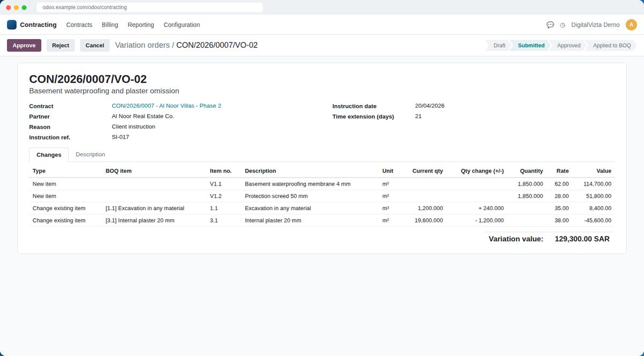Click the 28.00 rate cell
This screenshot has width=644, height=356.
tap(562, 196)
